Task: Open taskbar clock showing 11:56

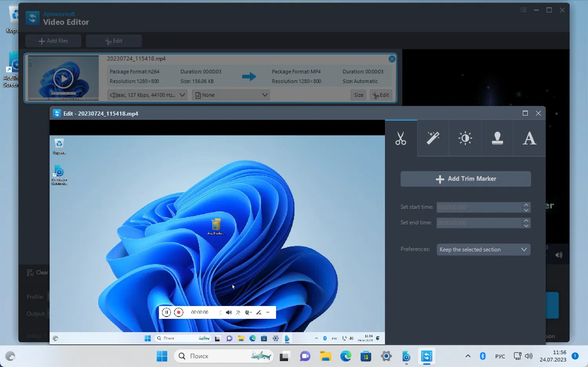Action: click(x=553, y=356)
